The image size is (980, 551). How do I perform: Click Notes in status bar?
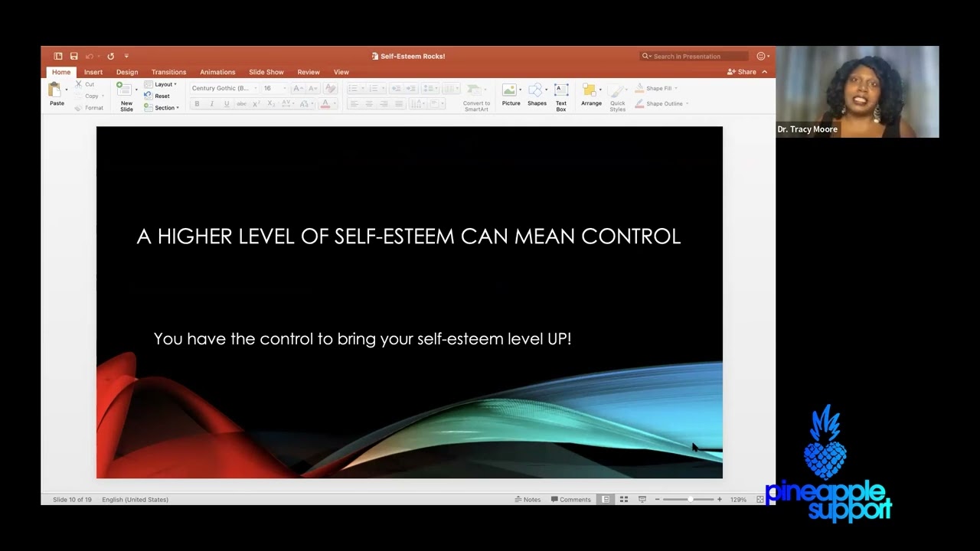click(528, 500)
